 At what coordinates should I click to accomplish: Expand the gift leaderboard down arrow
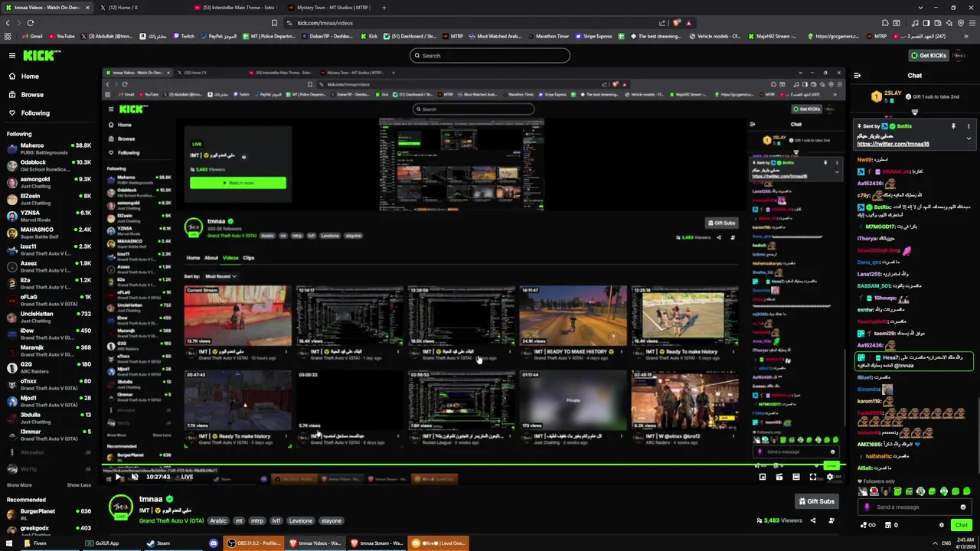(914, 112)
